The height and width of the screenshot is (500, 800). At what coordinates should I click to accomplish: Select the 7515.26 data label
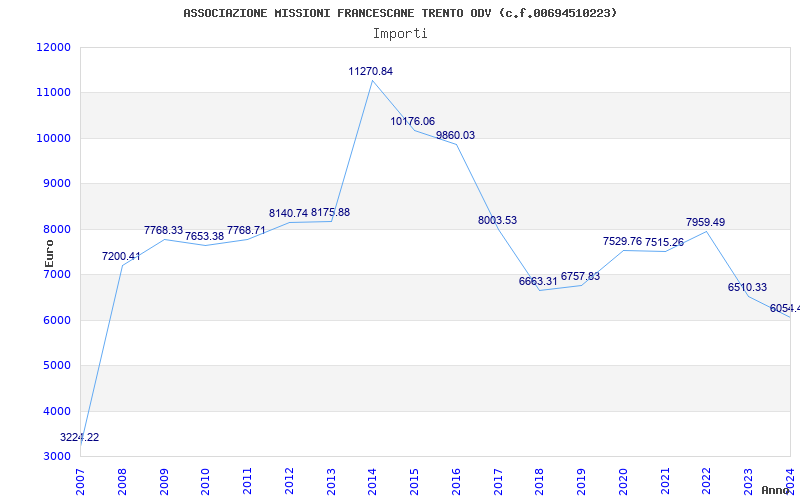[664, 242]
